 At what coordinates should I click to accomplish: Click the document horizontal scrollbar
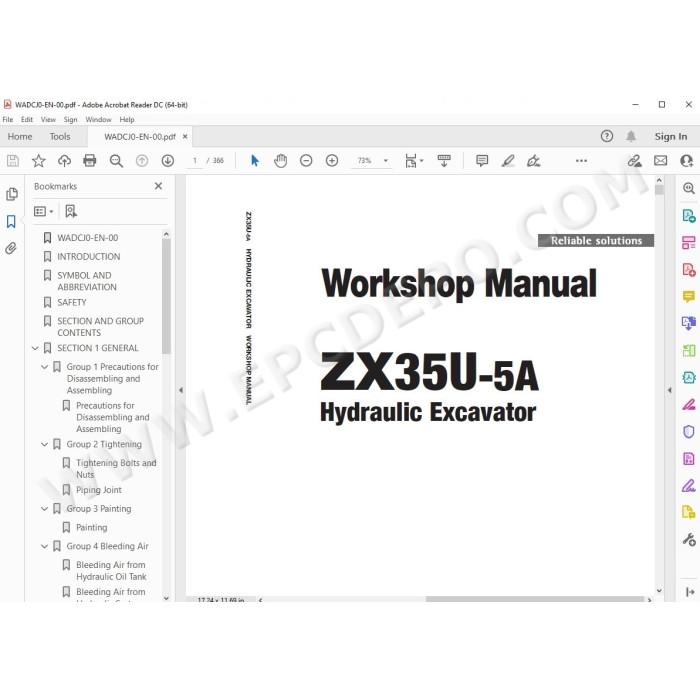point(535,599)
